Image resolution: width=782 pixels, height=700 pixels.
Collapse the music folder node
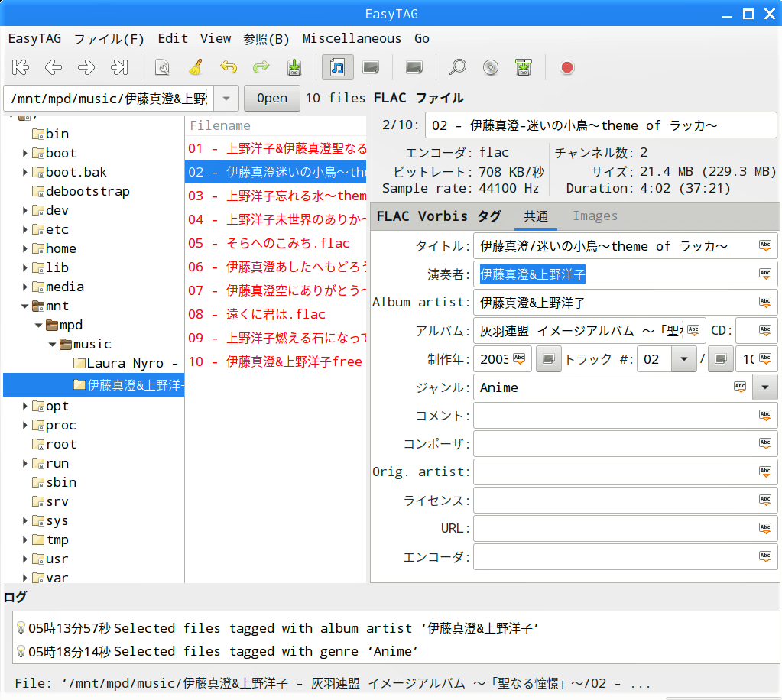click(x=53, y=344)
